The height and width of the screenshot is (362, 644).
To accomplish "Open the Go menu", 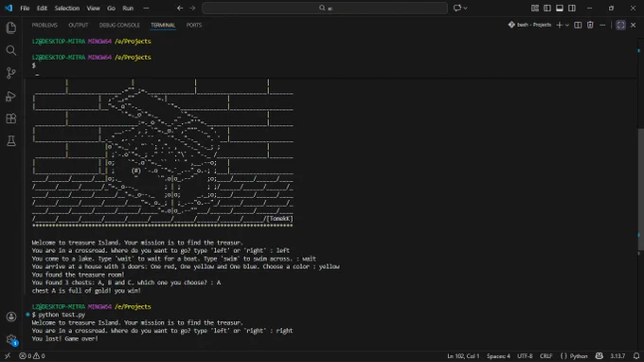I will pyautogui.click(x=111, y=8).
